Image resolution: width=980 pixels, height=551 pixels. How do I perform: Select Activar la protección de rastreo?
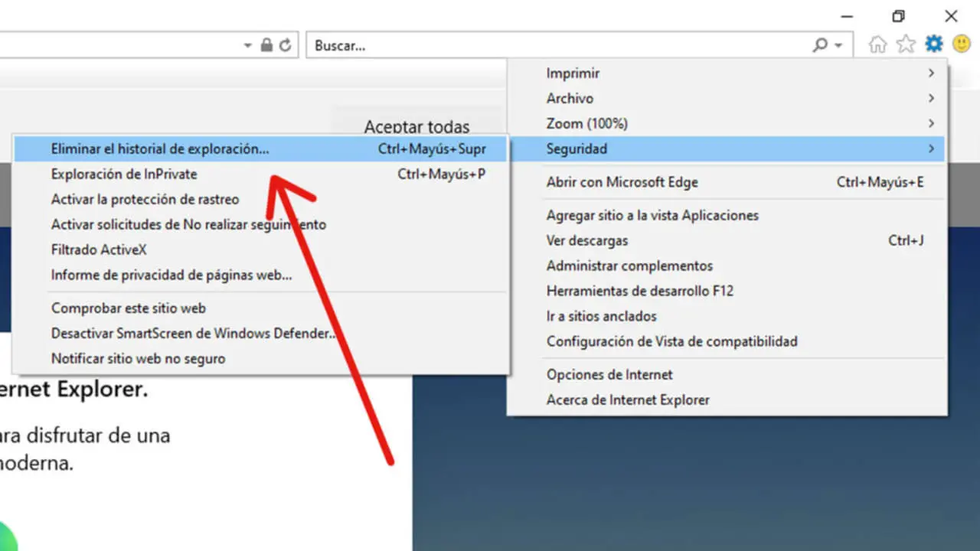point(260,200)
